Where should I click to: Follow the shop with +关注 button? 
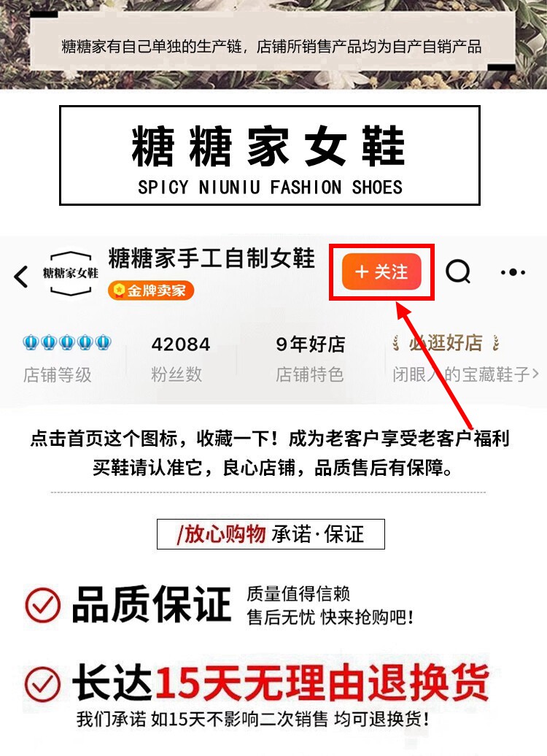click(381, 272)
